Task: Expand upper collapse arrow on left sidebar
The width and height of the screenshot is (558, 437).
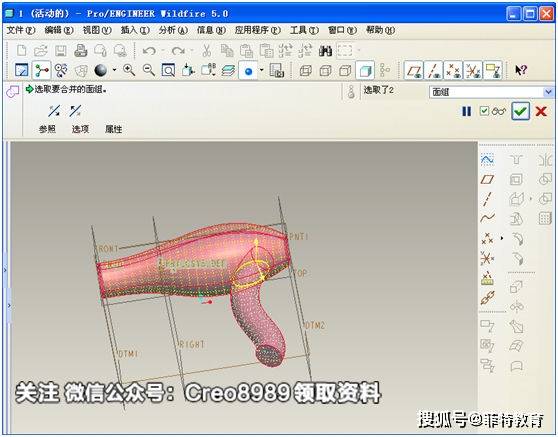Action: click(x=5, y=270)
